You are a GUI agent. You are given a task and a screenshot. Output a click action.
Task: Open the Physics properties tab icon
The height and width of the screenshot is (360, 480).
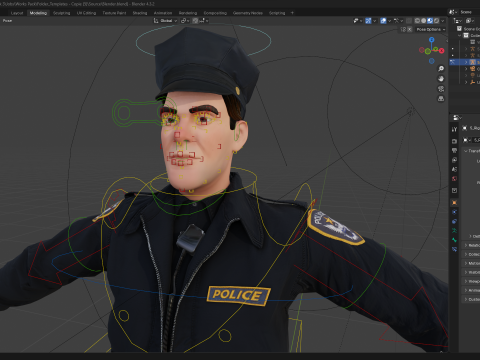tap(454, 212)
